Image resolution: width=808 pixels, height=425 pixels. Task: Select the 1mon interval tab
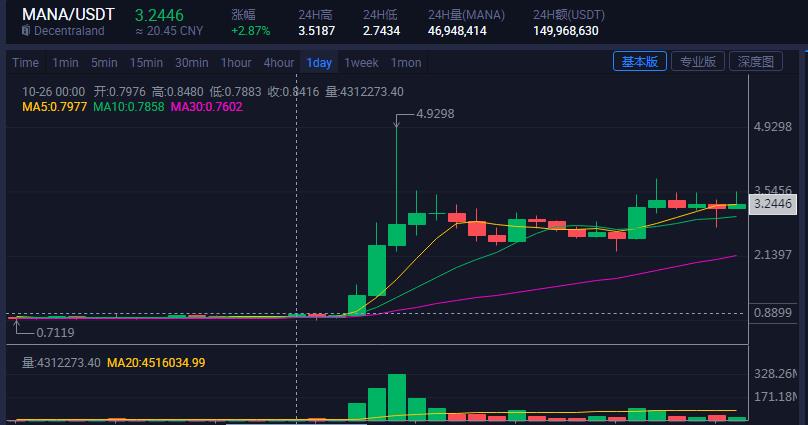click(x=406, y=63)
